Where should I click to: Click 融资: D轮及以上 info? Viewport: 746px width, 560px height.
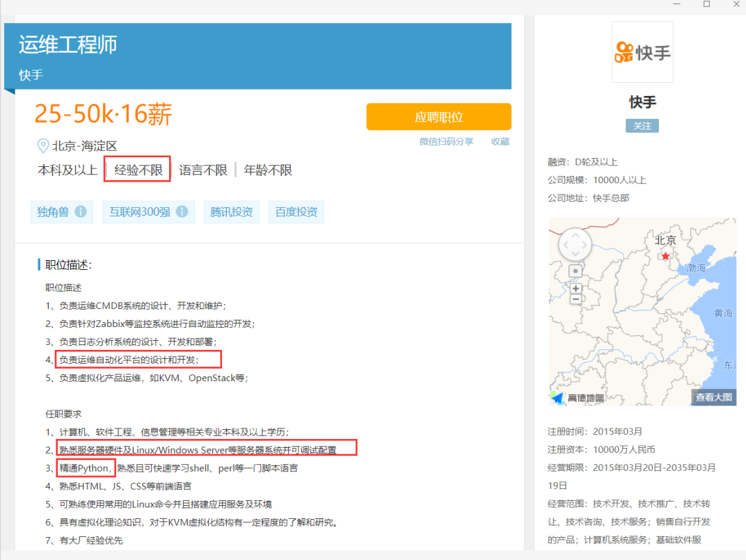pos(582,162)
